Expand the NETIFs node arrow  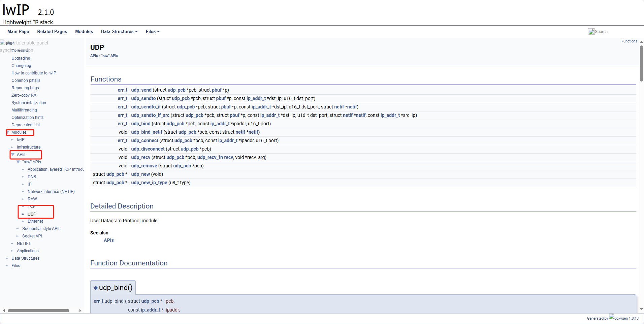[12, 244]
